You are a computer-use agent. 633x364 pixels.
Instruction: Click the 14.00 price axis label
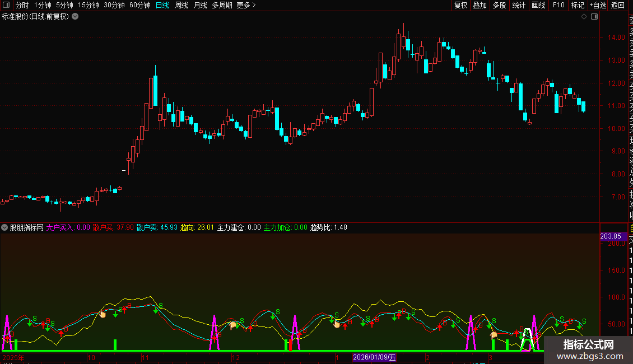point(616,37)
